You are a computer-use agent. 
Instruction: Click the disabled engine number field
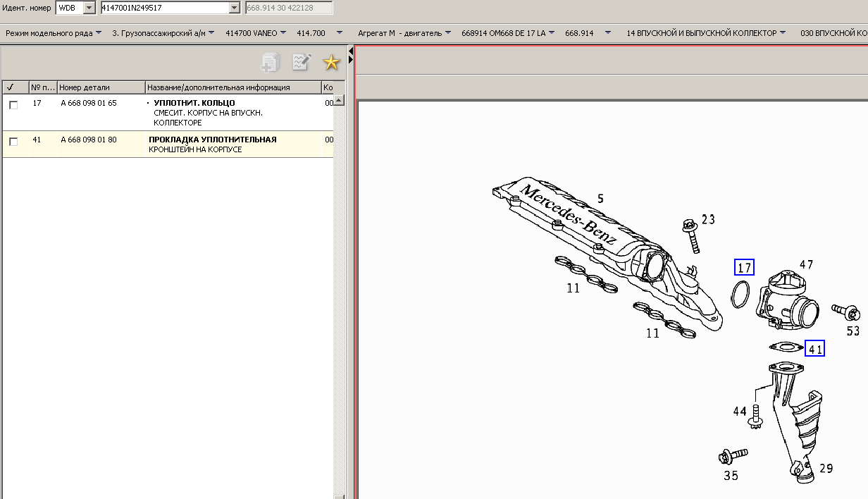pos(288,8)
